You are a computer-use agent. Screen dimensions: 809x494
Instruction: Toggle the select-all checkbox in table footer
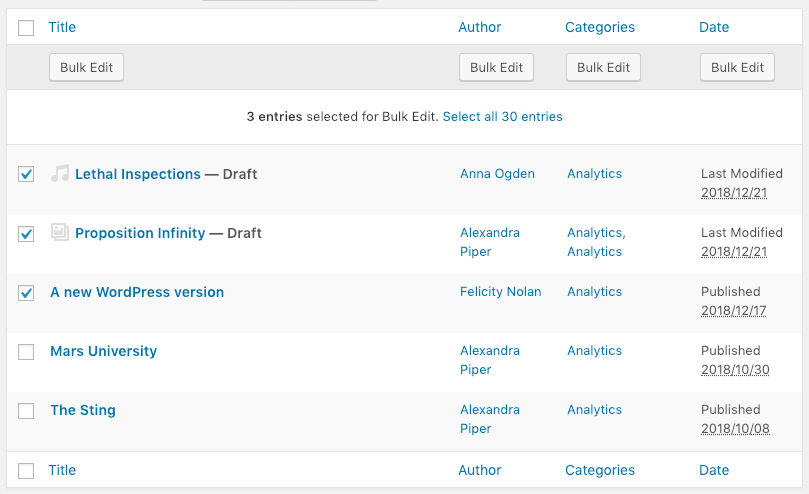(27, 470)
